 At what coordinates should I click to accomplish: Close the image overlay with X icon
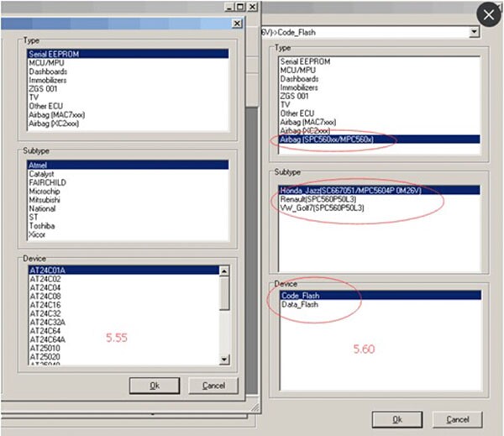click(487, 15)
